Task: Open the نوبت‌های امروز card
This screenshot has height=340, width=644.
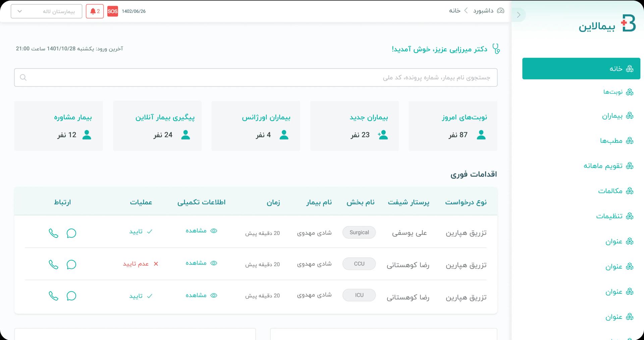Action: coord(453,126)
